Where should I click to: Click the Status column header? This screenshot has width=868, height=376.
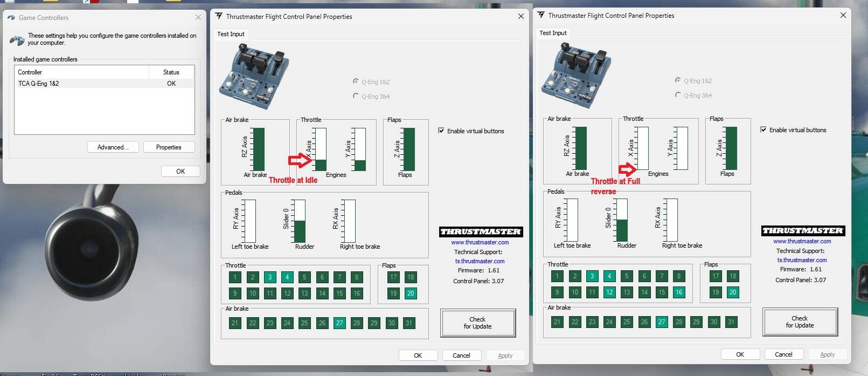pos(171,72)
